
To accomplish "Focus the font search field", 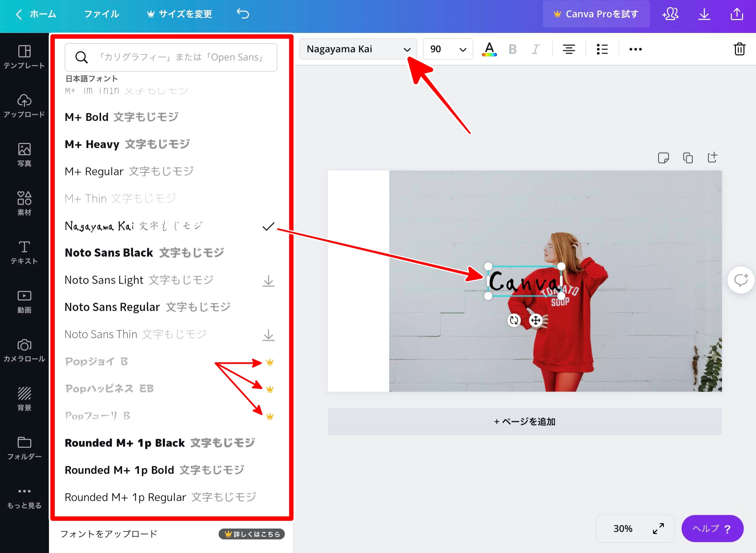I will [171, 57].
